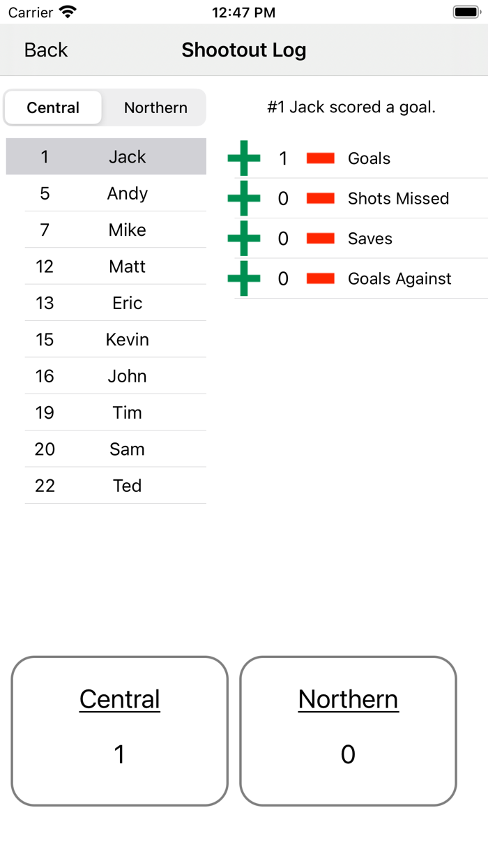Select goalie #22 Ted from the roster

tap(115, 486)
